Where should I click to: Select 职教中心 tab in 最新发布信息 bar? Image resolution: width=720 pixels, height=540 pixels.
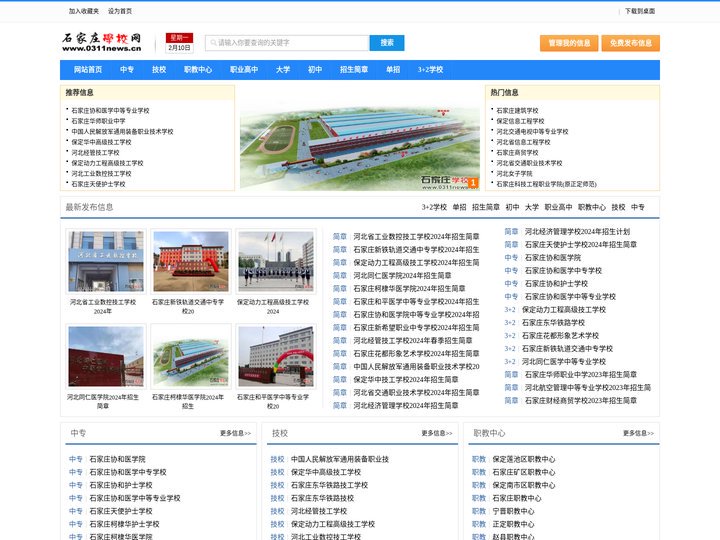591,208
